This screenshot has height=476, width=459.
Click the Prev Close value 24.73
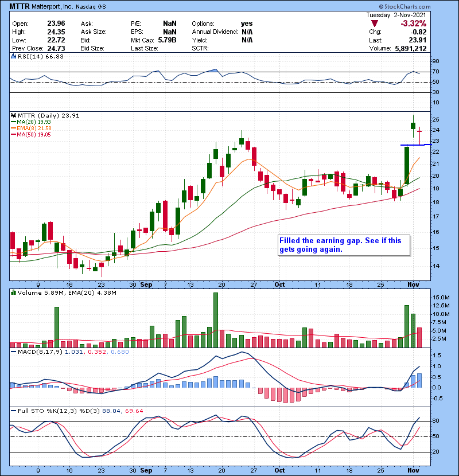[x=56, y=48]
